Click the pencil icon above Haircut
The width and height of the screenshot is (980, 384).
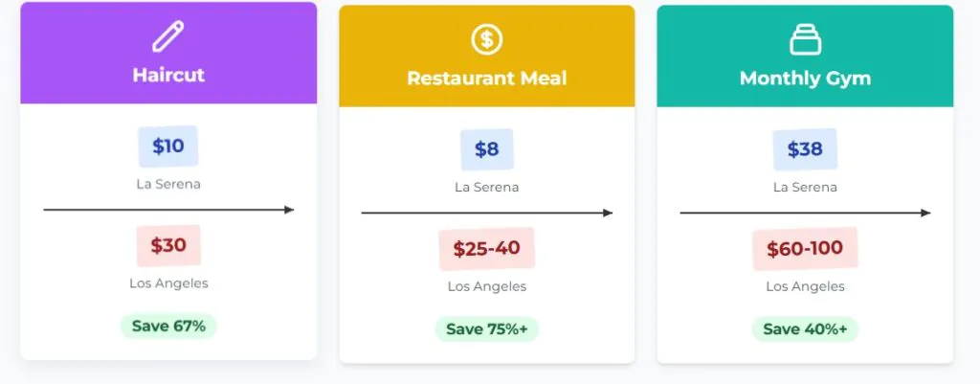click(168, 36)
